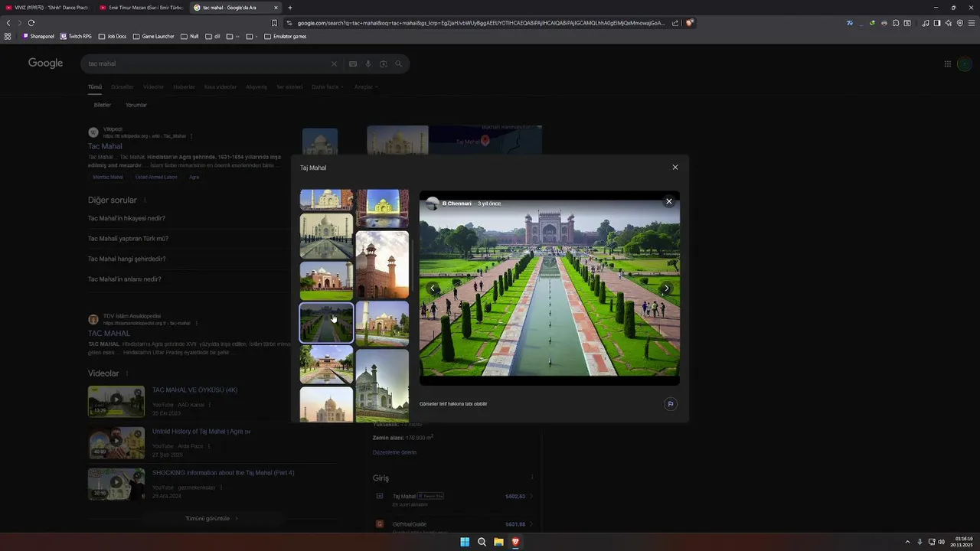Open Shanapanel bookmark
This screenshot has height=551, width=980.
click(38, 36)
